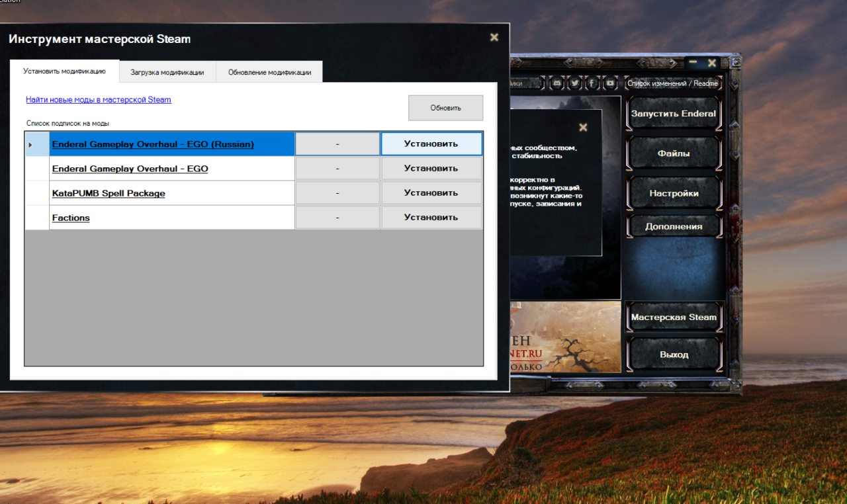Click the YouTube icon in the launcher

click(x=610, y=83)
